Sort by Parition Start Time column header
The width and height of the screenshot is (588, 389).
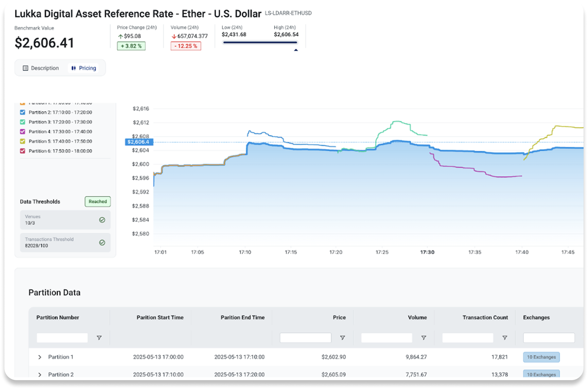click(x=160, y=317)
